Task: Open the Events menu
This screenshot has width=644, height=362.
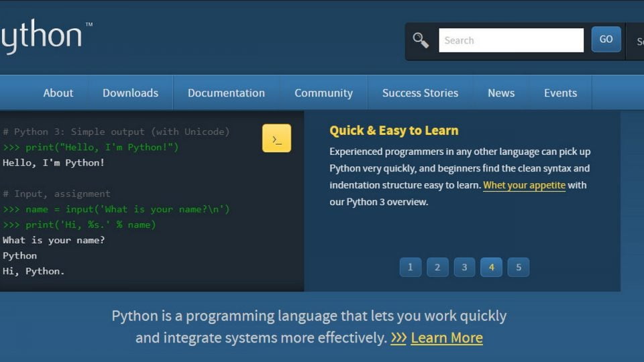Action: coord(560,93)
